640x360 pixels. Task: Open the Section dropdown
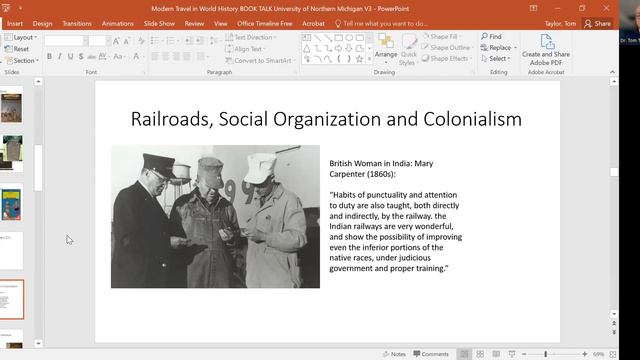pos(22,60)
